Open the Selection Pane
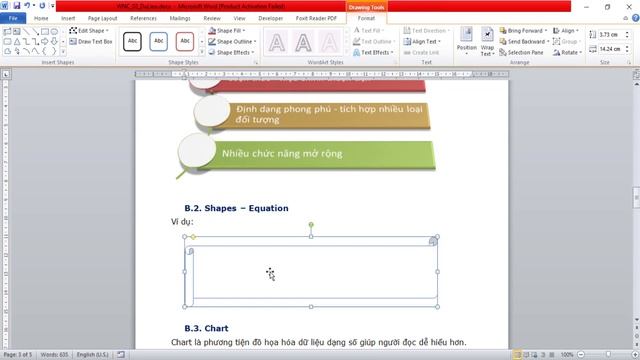This screenshot has height=360, width=640. 522,52
